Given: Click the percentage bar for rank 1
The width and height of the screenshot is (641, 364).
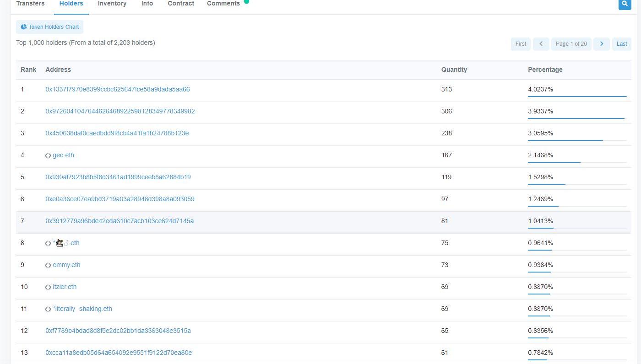Looking at the screenshot, I should [x=577, y=96].
